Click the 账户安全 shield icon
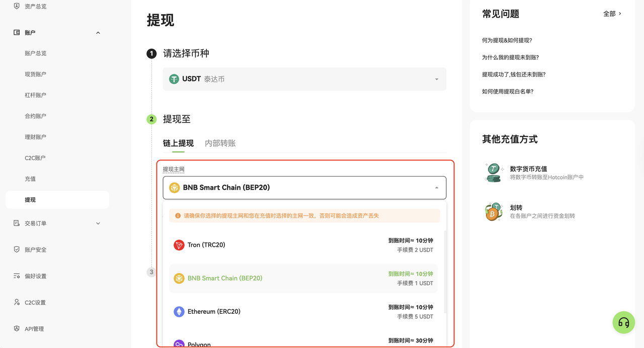Image resolution: width=644 pixels, height=348 pixels. coord(17,249)
